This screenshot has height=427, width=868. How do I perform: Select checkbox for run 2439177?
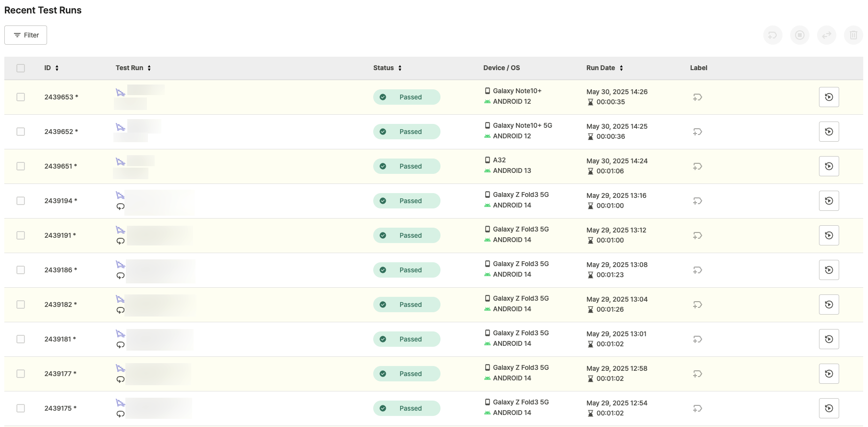point(21,374)
